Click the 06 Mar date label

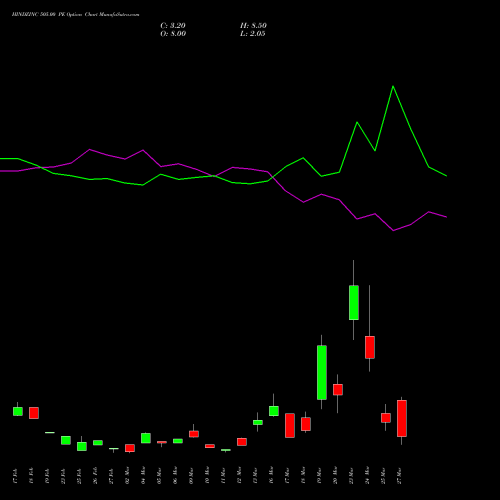click(x=176, y=476)
